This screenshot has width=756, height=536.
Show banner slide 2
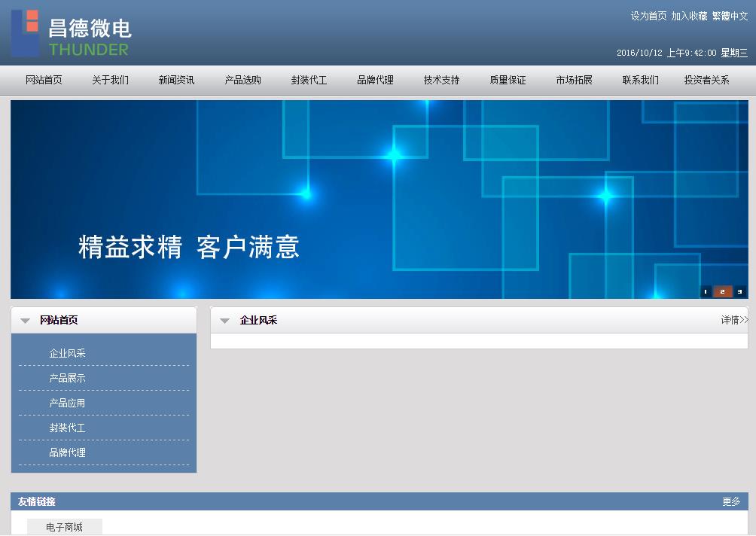(722, 291)
